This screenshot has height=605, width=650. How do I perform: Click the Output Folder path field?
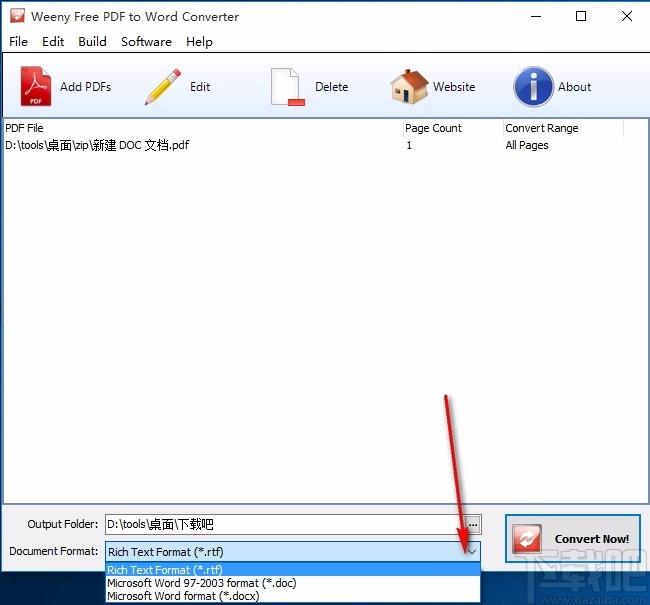[x=285, y=524]
